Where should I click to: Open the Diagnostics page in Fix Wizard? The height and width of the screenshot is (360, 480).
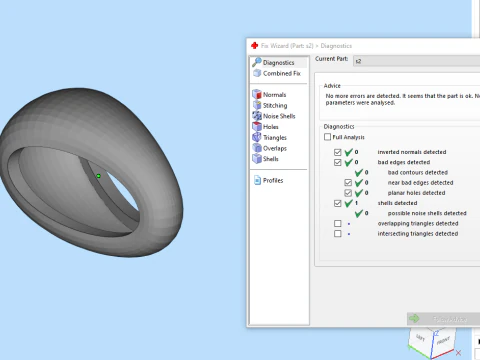[279, 62]
